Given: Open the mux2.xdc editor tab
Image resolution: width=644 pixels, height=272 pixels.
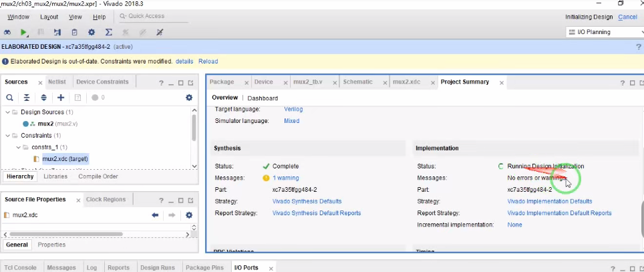Looking at the screenshot, I should tap(407, 82).
